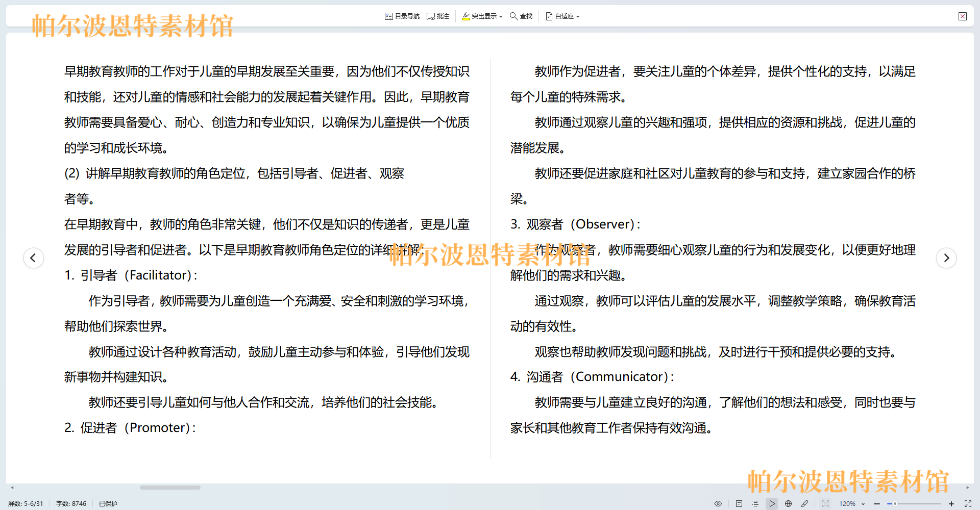Image resolution: width=980 pixels, height=510 pixels.
Task: Click the horizontal scrollbar left arrow
Action: (12, 488)
